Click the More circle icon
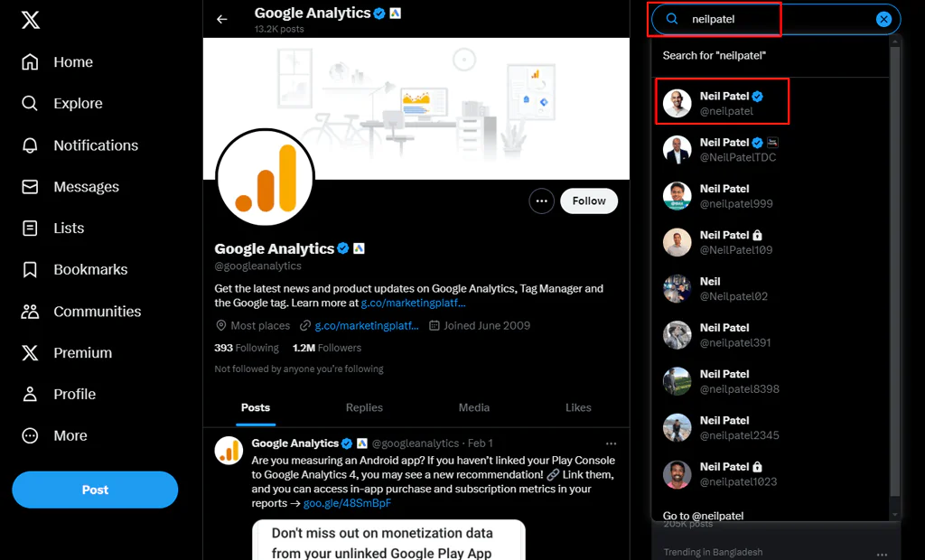 [x=30, y=435]
